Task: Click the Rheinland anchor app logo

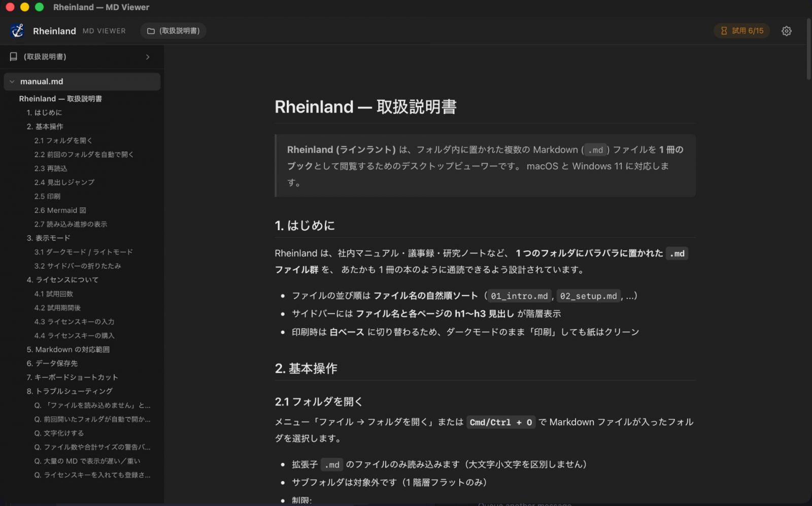Action: click(18, 31)
